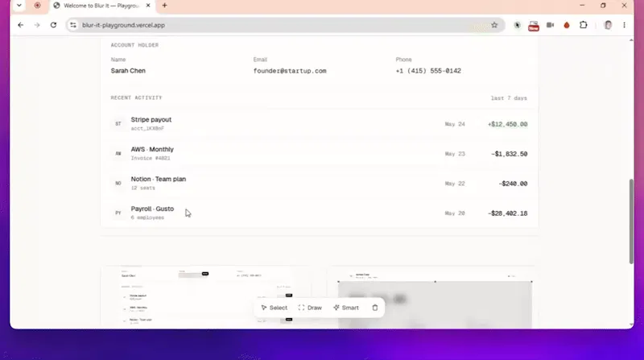Click the Payroll · Gusto entry

(152, 209)
